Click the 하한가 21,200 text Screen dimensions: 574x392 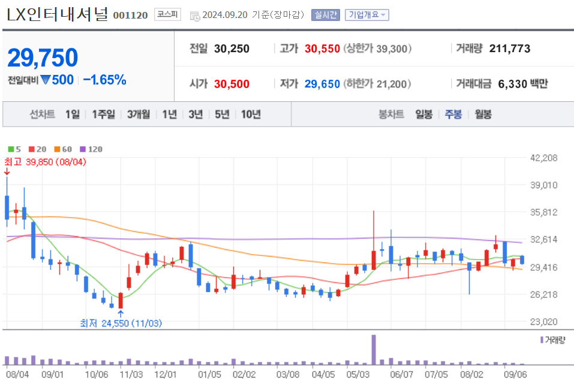[x=377, y=84]
